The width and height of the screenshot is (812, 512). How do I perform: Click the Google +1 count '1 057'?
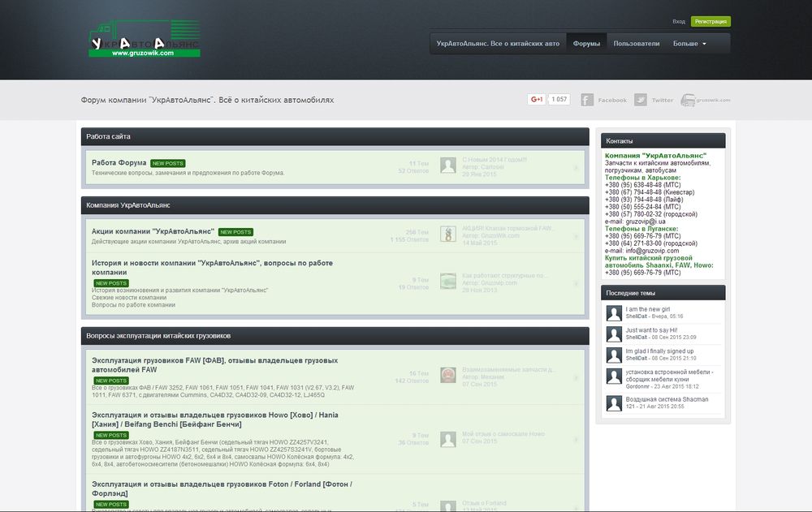coord(559,99)
